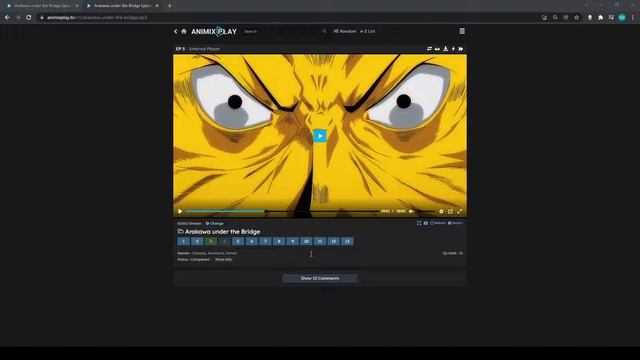Viewport: 640px width, 360px height.
Task: Click the browser back arrow
Action: tap(7, 18)
